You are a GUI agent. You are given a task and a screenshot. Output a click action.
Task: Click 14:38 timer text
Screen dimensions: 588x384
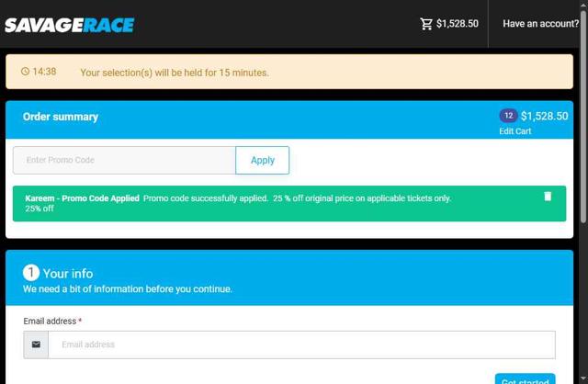pos(44,72)
